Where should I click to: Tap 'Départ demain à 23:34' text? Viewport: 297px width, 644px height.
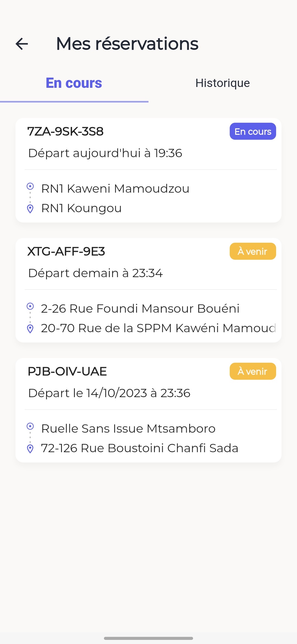[x=95, y=273]
